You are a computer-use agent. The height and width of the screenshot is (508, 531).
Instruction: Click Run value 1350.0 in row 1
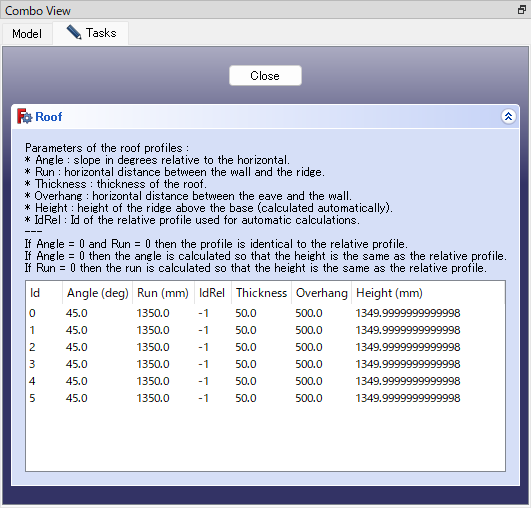click(153, 330)
